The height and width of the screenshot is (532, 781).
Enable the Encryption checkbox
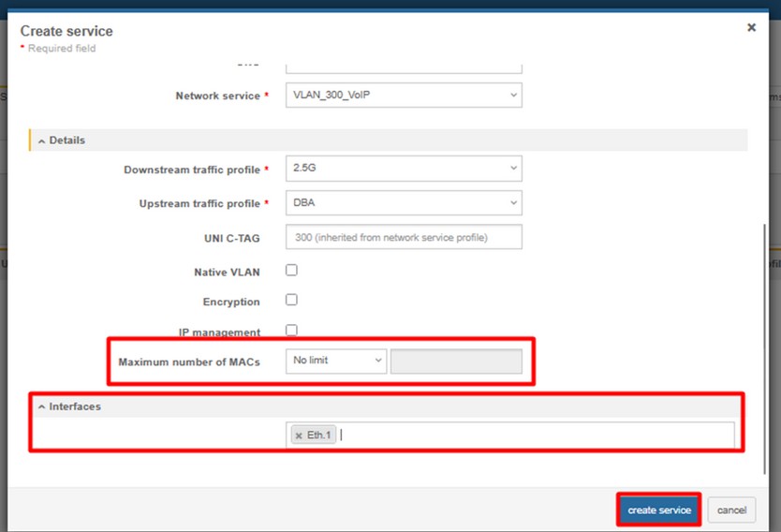291,301
